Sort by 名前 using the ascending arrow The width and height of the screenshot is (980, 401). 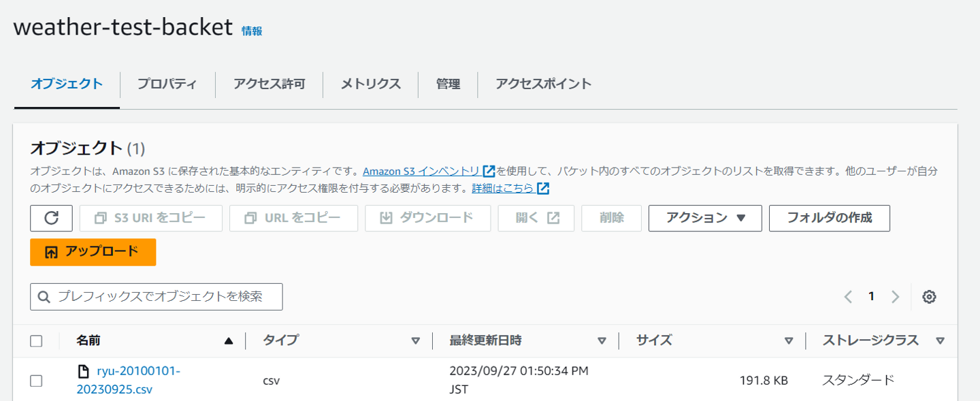pos(229,341)
